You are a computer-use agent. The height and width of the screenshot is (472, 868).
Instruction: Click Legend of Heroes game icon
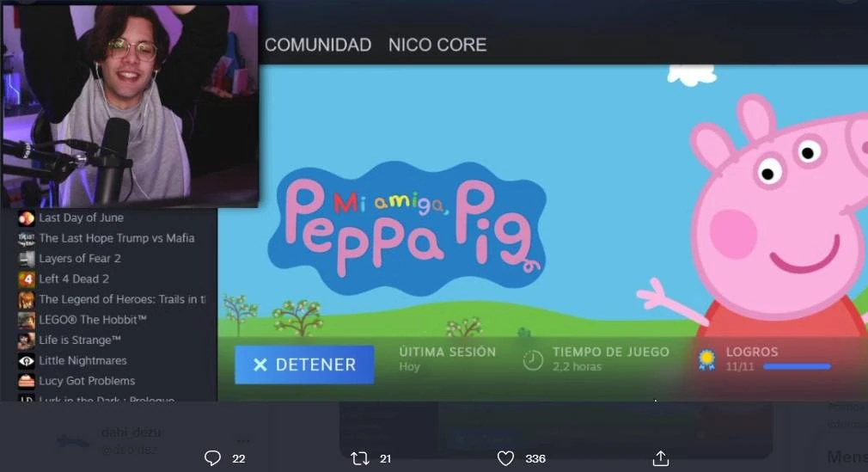tap(26, 300)
